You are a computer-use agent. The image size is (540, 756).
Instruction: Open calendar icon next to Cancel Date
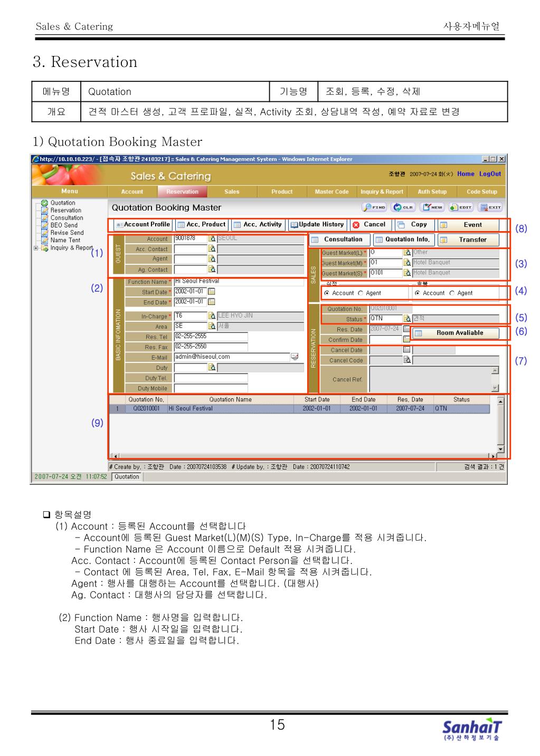406,349
